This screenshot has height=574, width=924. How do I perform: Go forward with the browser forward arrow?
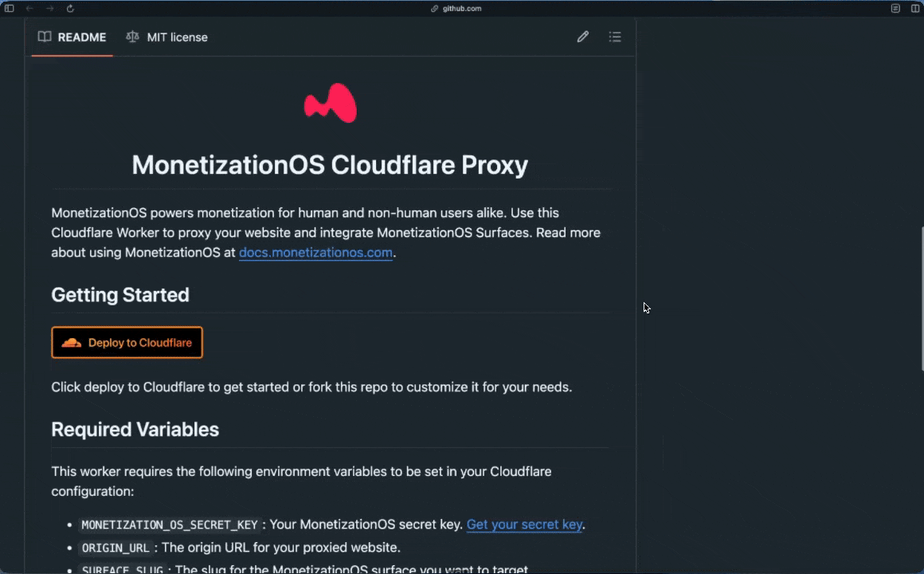click(49, 8)
